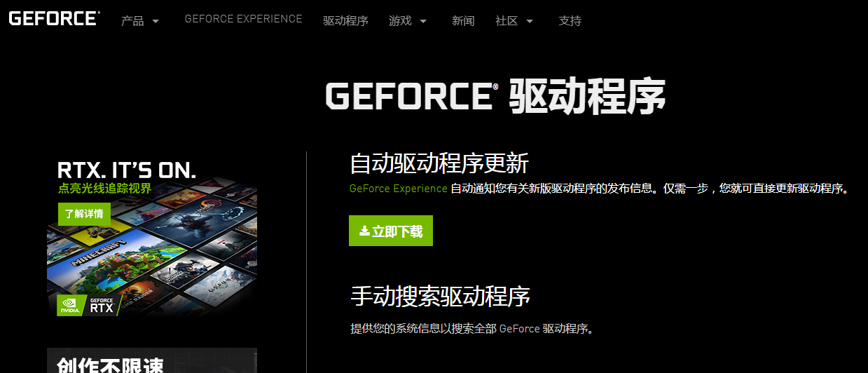
Task: Open the GEFORCE EXPERIENCE menu item
Action: click(243, 19)
